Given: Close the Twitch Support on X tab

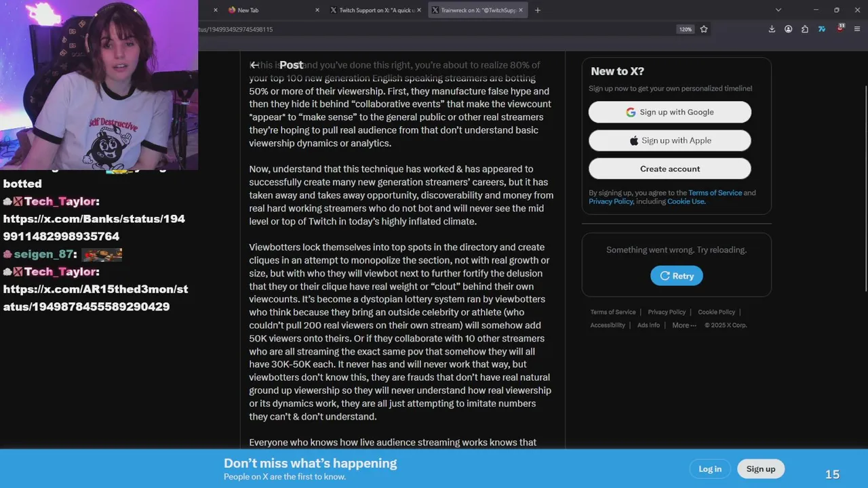Looking at the screenshot, I should [419, 10].
